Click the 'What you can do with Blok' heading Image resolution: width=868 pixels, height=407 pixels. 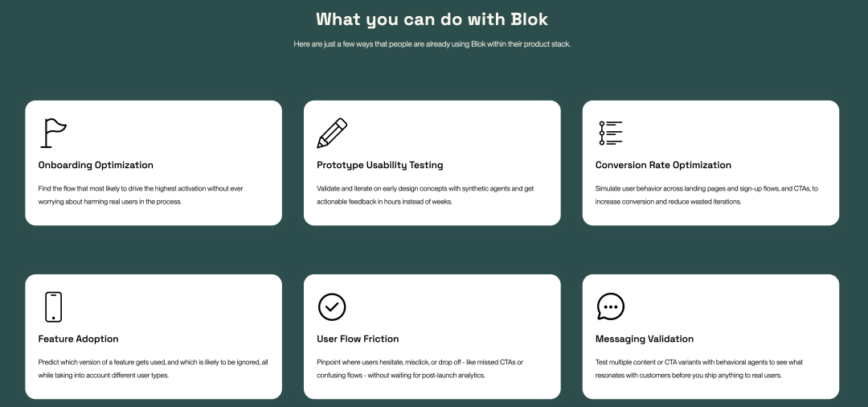coord(432,18)
